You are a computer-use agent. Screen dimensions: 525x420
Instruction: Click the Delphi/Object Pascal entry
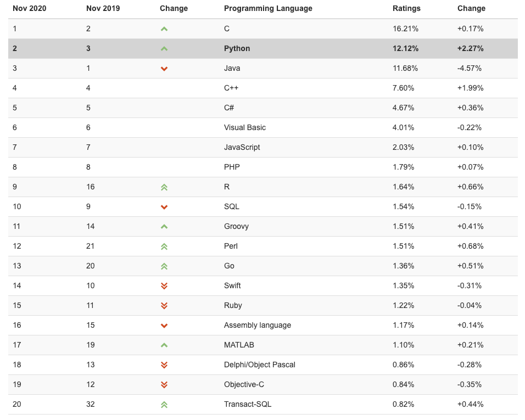[260, 365]
